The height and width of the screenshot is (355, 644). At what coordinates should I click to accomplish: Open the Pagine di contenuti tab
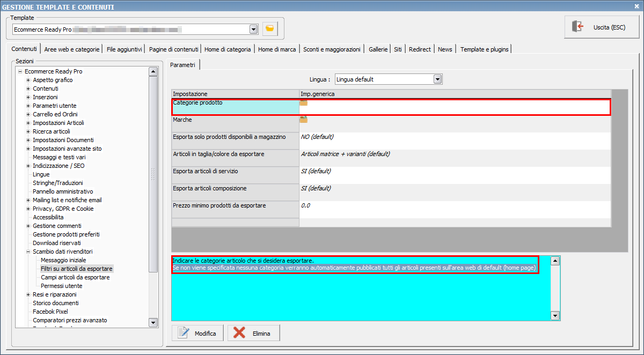point(174,49)
